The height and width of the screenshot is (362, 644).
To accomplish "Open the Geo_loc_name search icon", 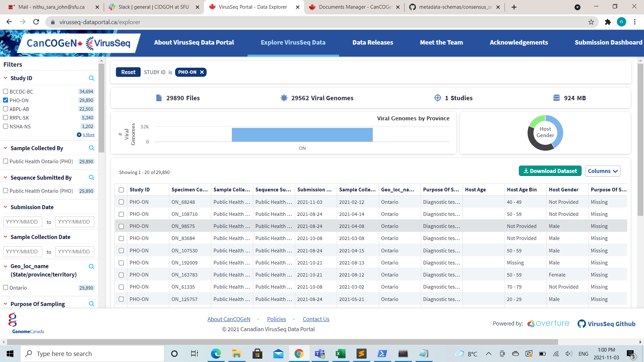I will click(91, 266).
